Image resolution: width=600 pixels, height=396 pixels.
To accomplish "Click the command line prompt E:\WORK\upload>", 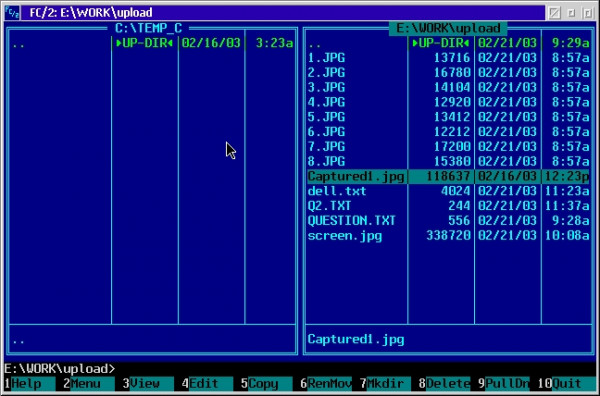I will [59, 369].
